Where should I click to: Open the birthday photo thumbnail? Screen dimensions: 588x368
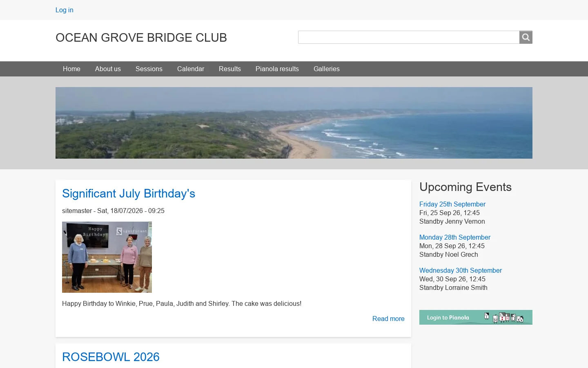coord(107,257)
